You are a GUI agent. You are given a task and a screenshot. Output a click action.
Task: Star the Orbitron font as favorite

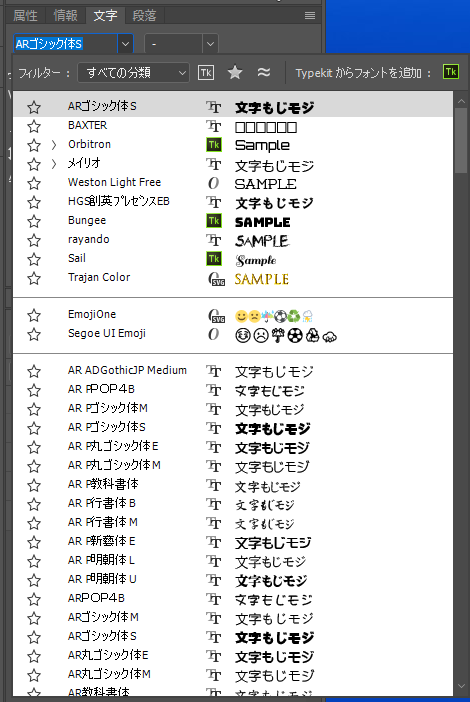point(34,145)
